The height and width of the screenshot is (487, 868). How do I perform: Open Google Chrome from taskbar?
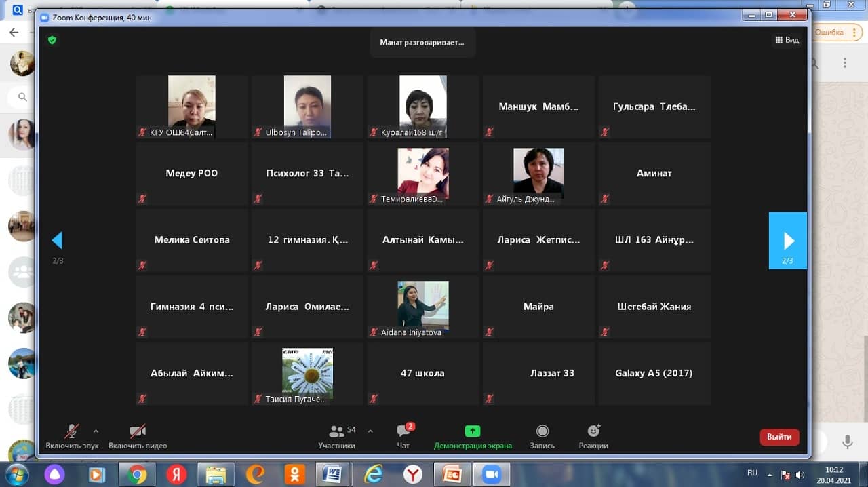(x=137, y=473)
